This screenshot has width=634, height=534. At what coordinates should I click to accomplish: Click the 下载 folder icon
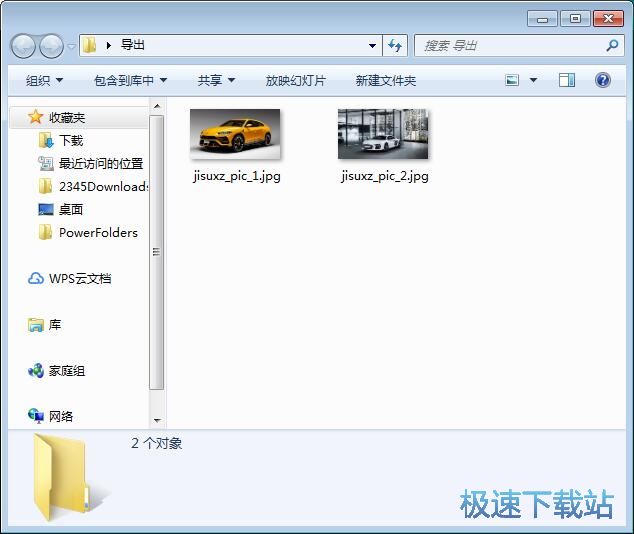(46, 140)
